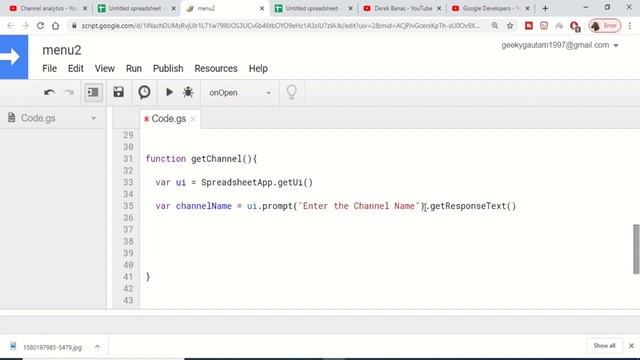This screenshot has height=360, width=640.
Task: Close the Code.gs editor tab
Action: (193, 119)
